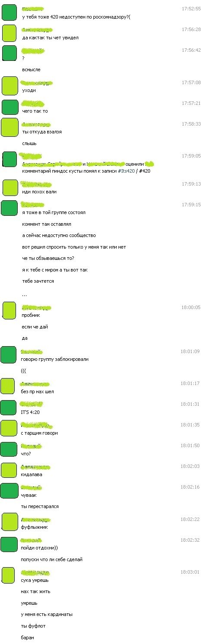The width and height of the screenshot is (208, 644).
Task: Click the avatar beside "я тоже в той группе состоял"
Action: click(10, 208)
